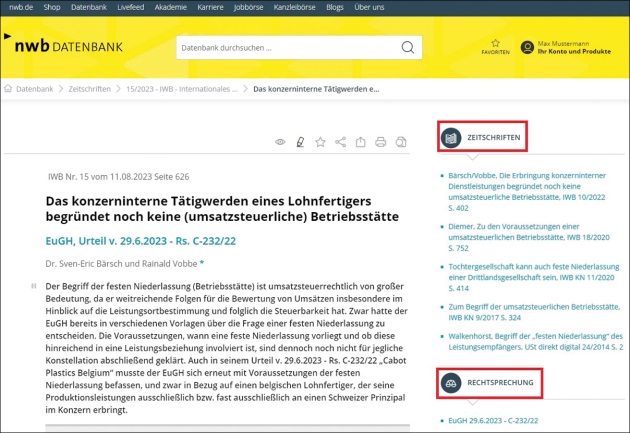Collapse the Zeitschriften sidebar section
Image resolution: width=630 pixels, height=433 pixels.
click(481, 137)
